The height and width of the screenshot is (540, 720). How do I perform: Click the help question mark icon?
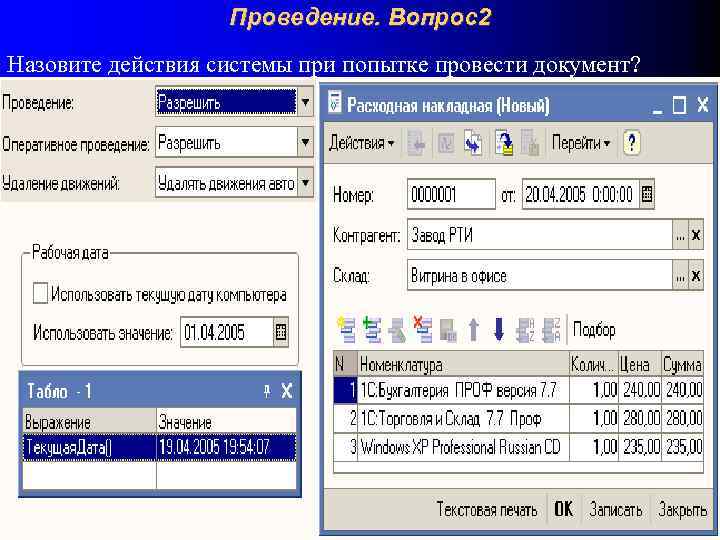coord(632,143)
